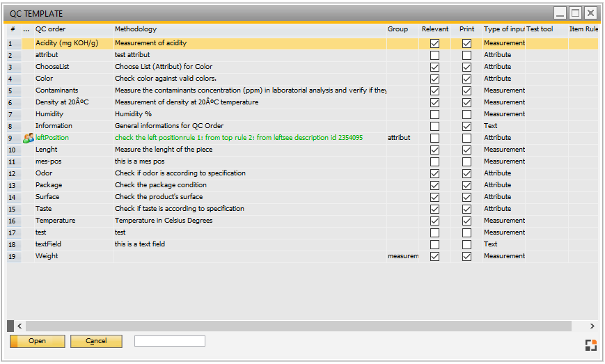Enable Print checkbox for attribut row
The height and width of the screenshot is (364, 605).
466,55
